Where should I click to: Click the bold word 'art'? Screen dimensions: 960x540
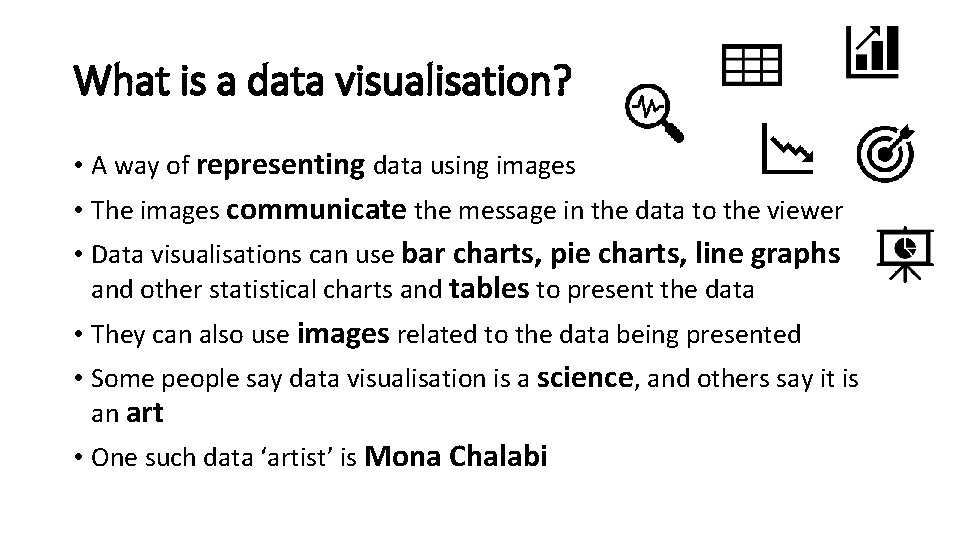coord(144,412)
